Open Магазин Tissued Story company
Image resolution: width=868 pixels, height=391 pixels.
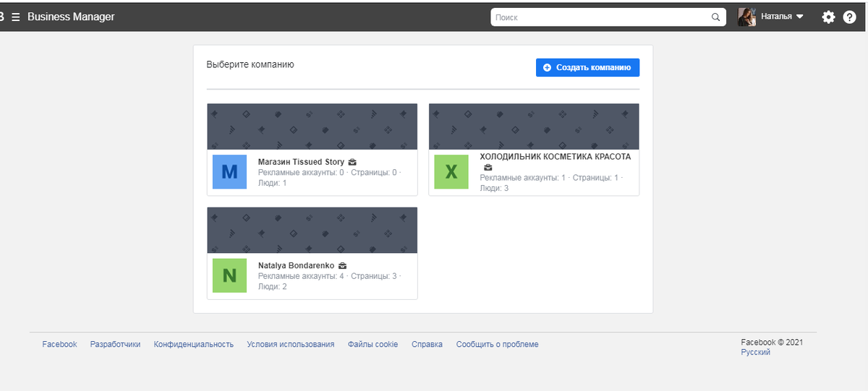coord(301,162)
